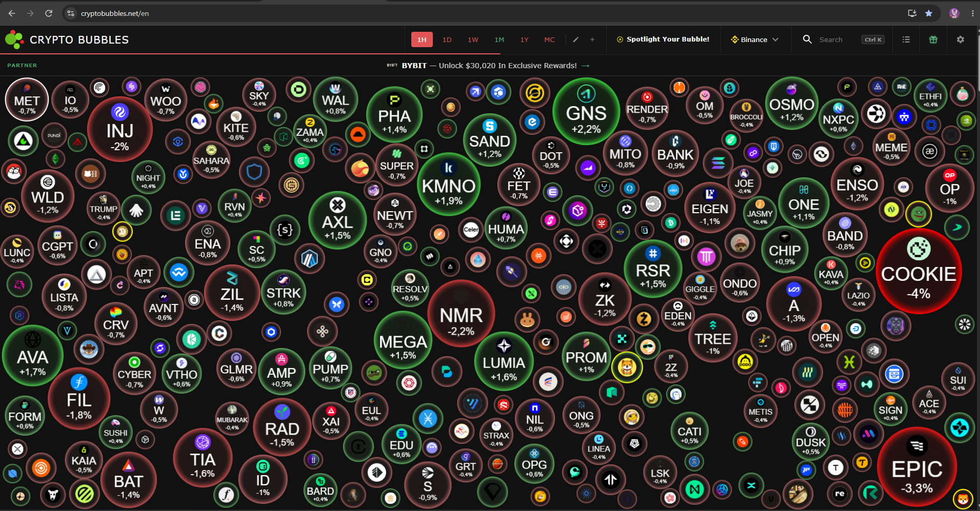
Task: Open the AVA +1,7% bubble
Action: coord(33,356)
